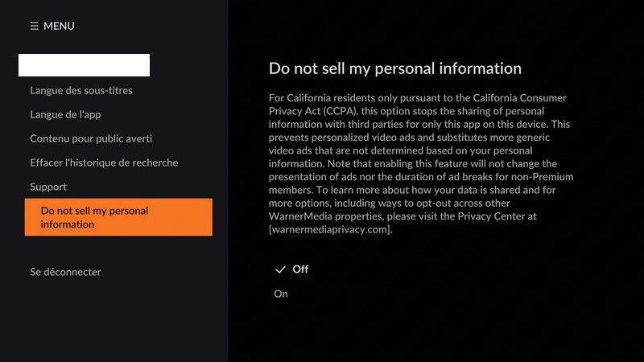Select the highlighted orange Do not sell item

118,217
